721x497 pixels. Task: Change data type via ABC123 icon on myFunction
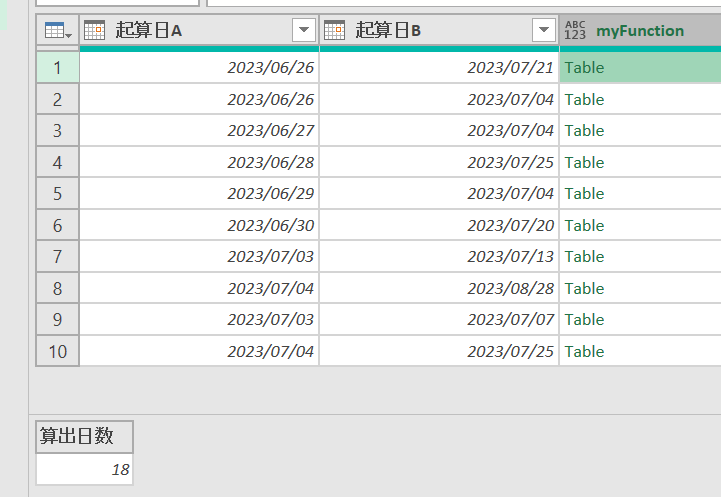[x=575, y=31]
